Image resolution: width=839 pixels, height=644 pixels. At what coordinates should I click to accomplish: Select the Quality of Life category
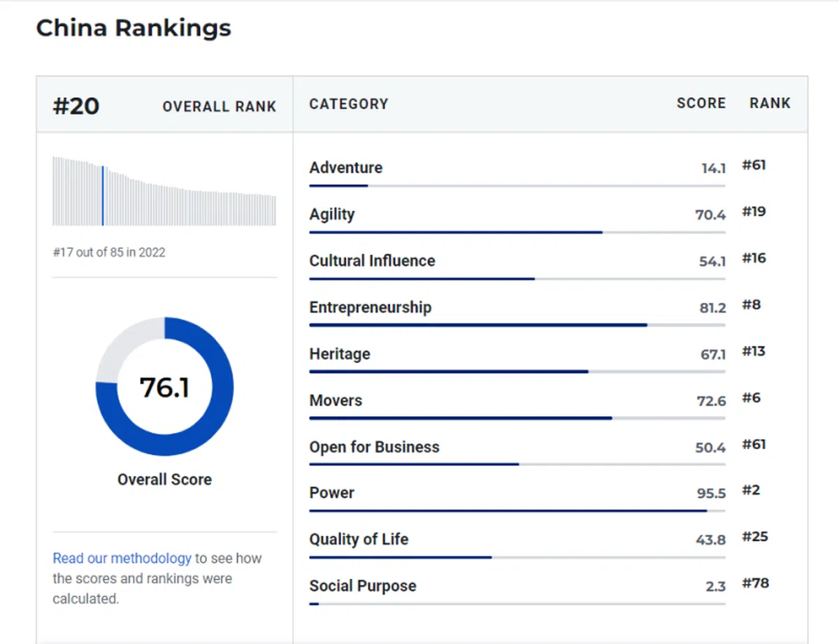(359, 540)
